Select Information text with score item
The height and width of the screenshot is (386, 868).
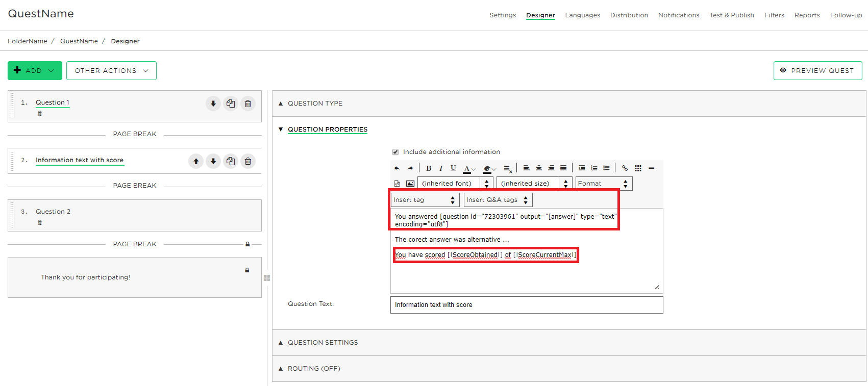[x=80, y=160]
